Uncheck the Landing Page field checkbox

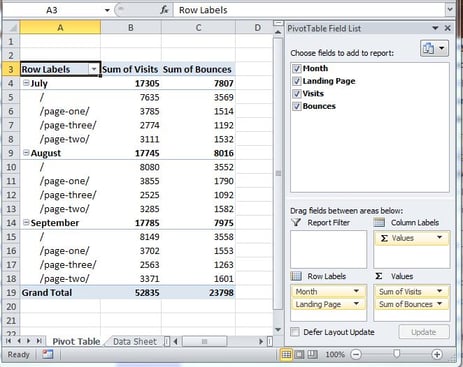297,81
